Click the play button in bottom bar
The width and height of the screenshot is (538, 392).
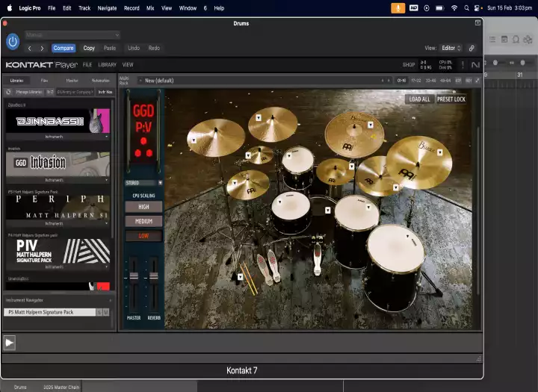[x=9, y=343]
